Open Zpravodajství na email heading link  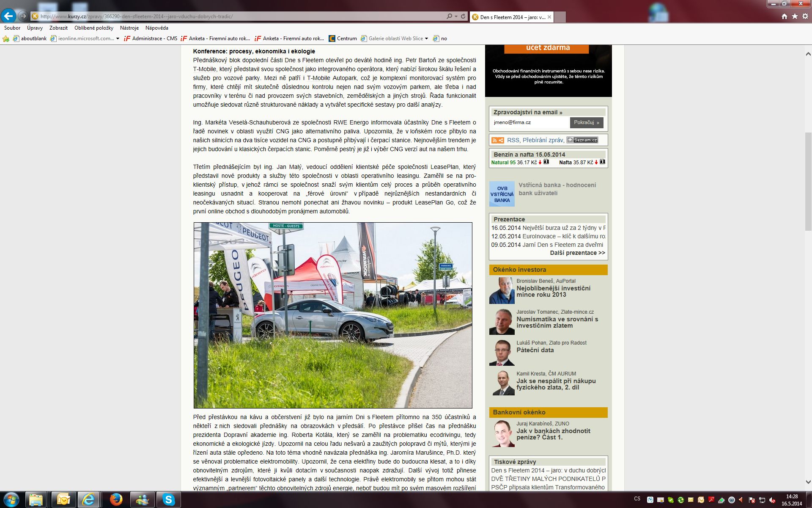pos(528,112)
